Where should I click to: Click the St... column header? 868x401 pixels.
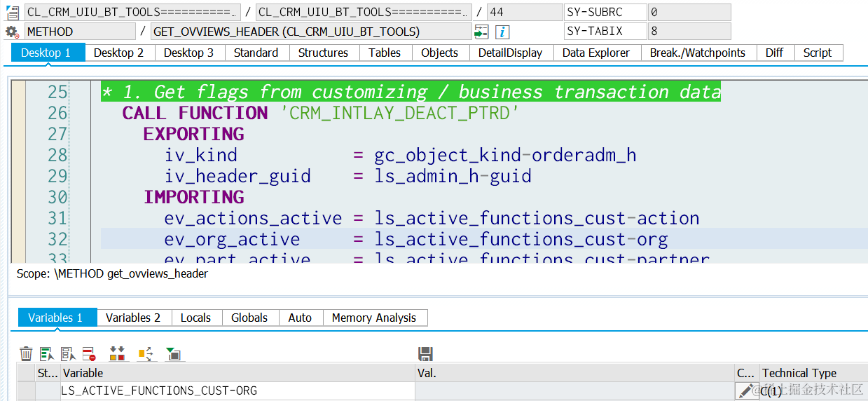click(48, 373)
